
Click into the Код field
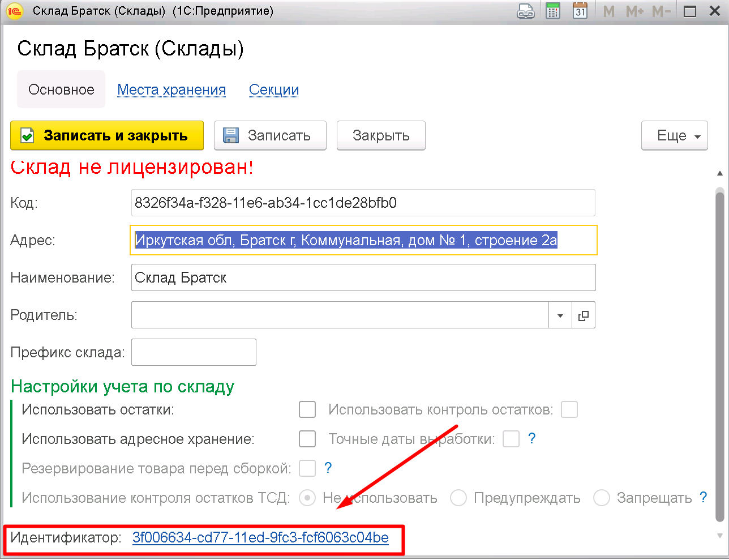click(x=363, y=203)
